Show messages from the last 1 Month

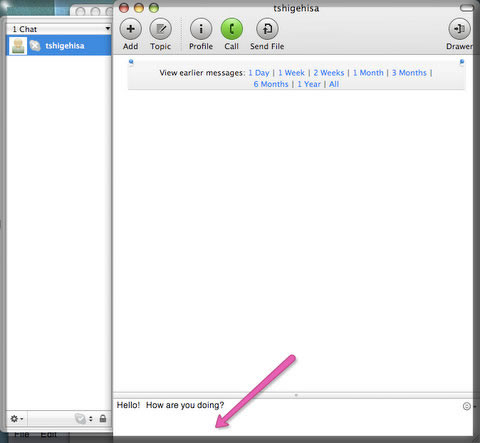click(368, 73)
